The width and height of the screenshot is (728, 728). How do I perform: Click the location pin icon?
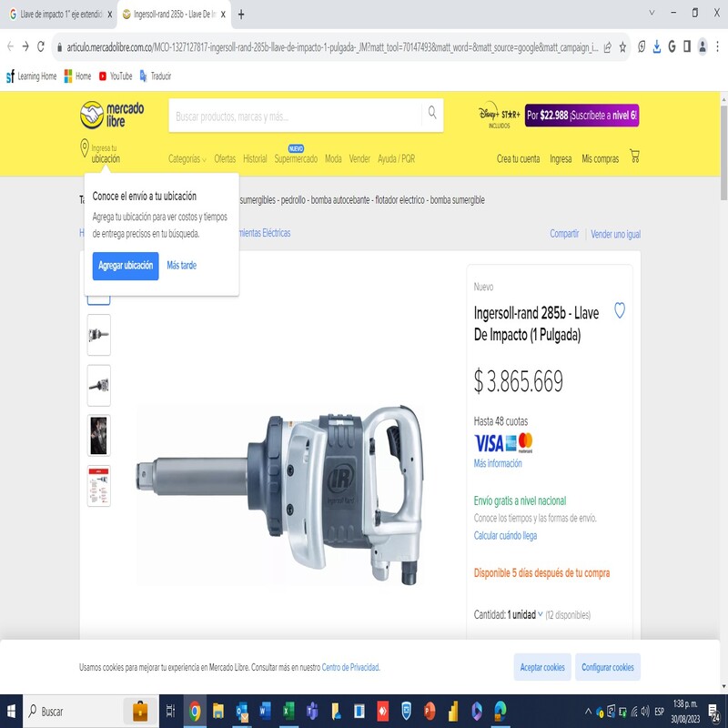coord(84,148)
